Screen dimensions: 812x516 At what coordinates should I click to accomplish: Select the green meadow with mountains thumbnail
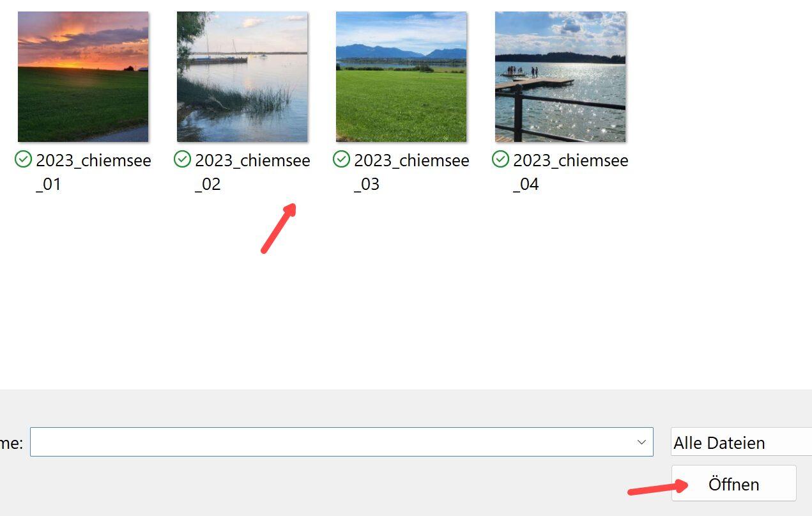pos(401,77)
